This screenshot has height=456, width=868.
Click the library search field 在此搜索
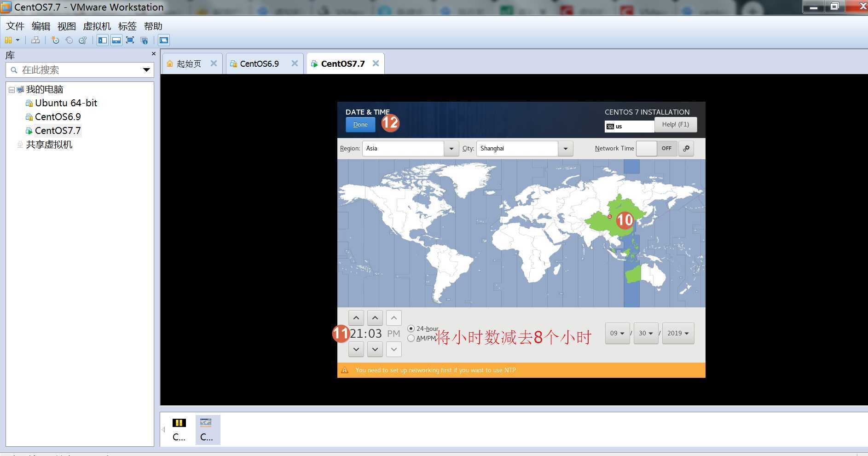80,70
